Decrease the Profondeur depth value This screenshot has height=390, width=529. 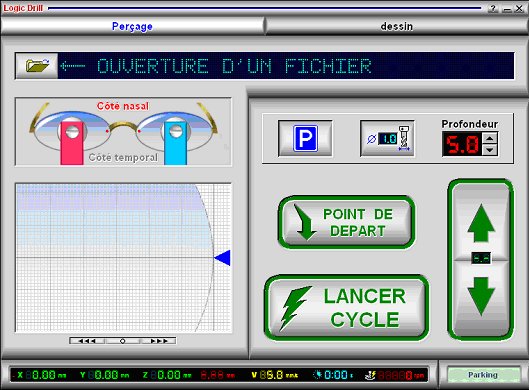coord(490,149)
